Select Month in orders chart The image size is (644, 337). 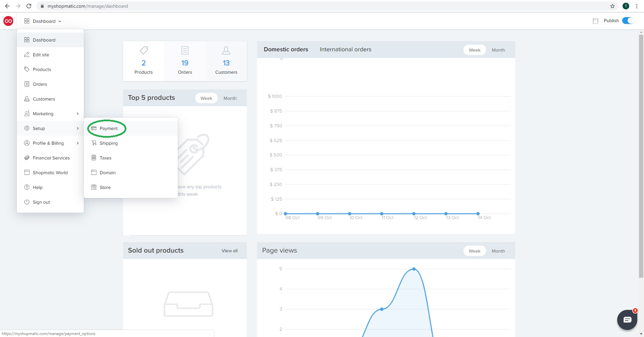498,50
